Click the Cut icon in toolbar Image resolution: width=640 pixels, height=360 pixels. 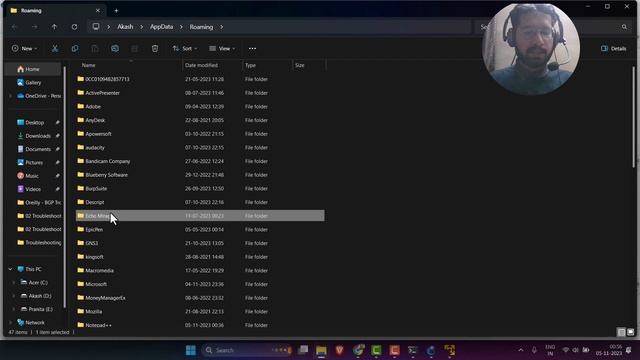(x=55, y=49)
